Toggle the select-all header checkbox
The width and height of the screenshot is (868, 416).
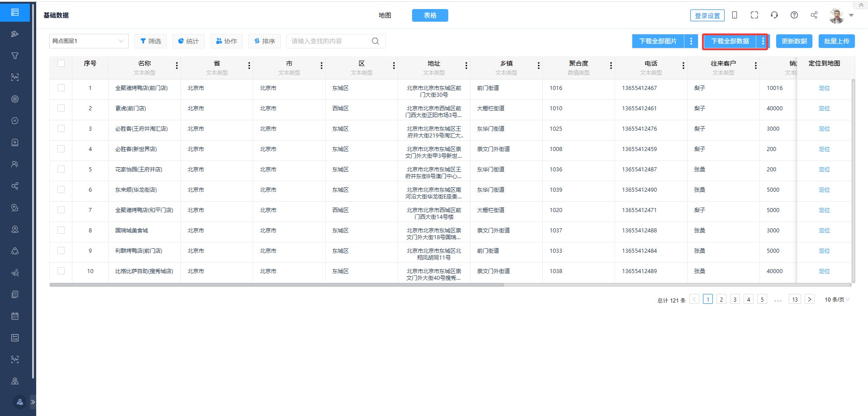(x=61, y=63)
